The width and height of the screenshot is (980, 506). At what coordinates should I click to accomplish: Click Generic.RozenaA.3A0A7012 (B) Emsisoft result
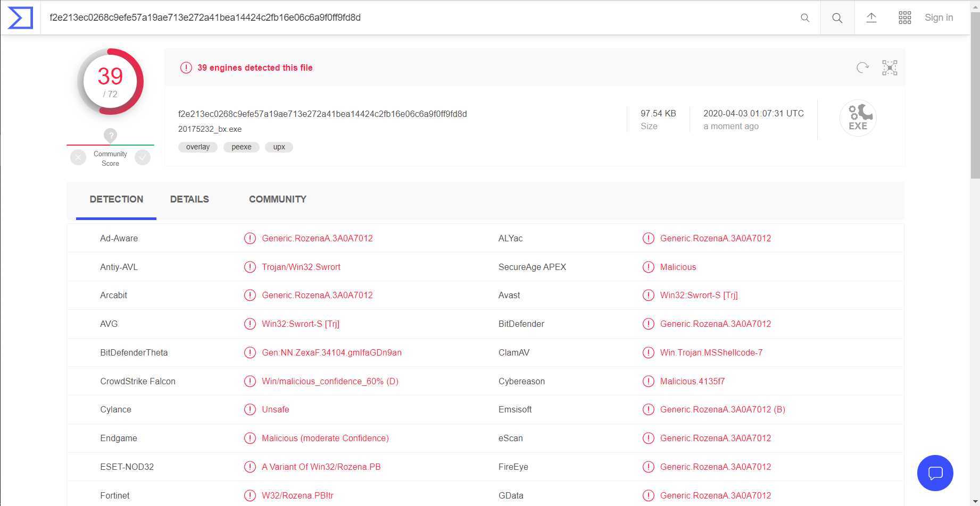(x=722, y=409)
